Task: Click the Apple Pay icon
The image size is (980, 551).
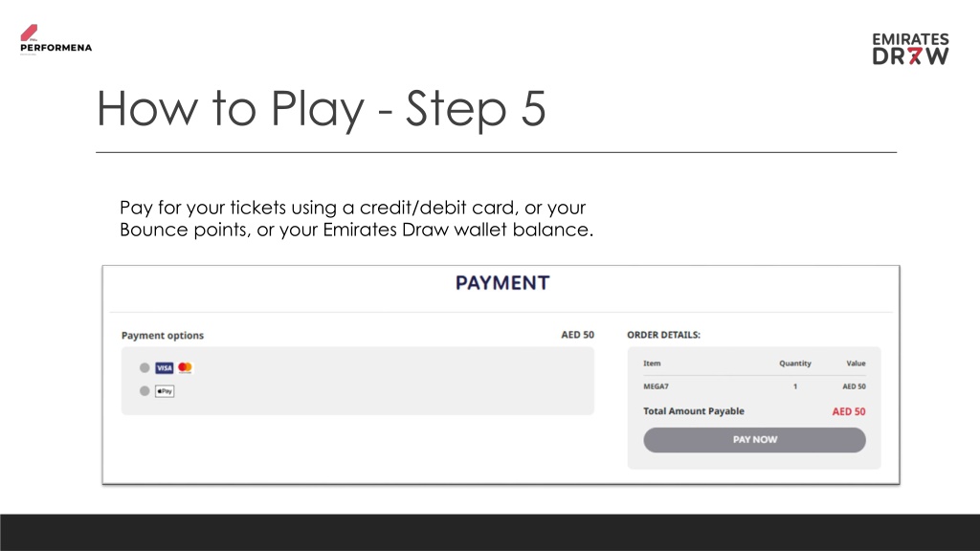Action: coord(165,391)
